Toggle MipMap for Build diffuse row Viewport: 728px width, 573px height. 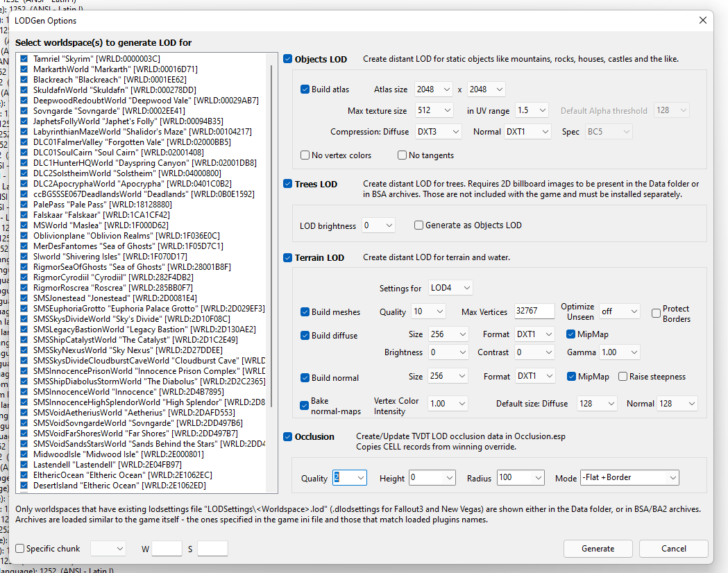[571, 334]
